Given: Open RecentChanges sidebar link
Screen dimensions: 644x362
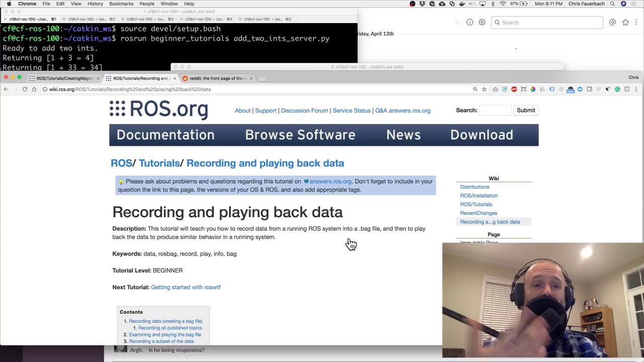Looking at the screenshot, I should (x=478, y=213).
